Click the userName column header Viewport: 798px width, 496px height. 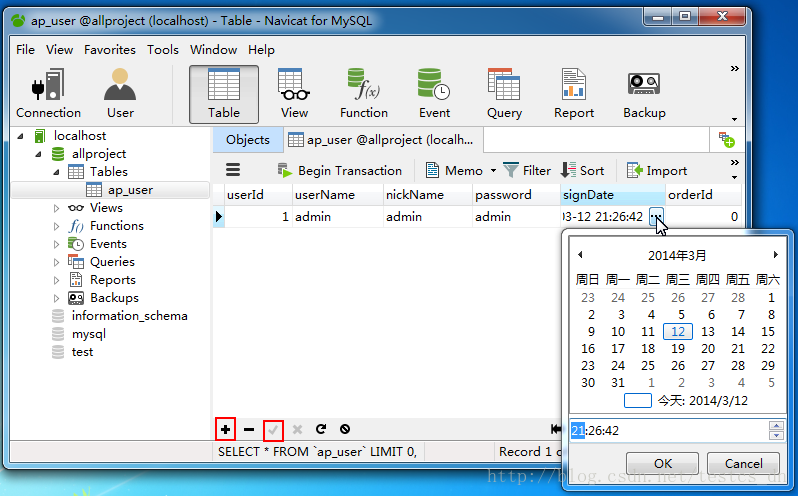pyautogui.click(x=337, y=195)
